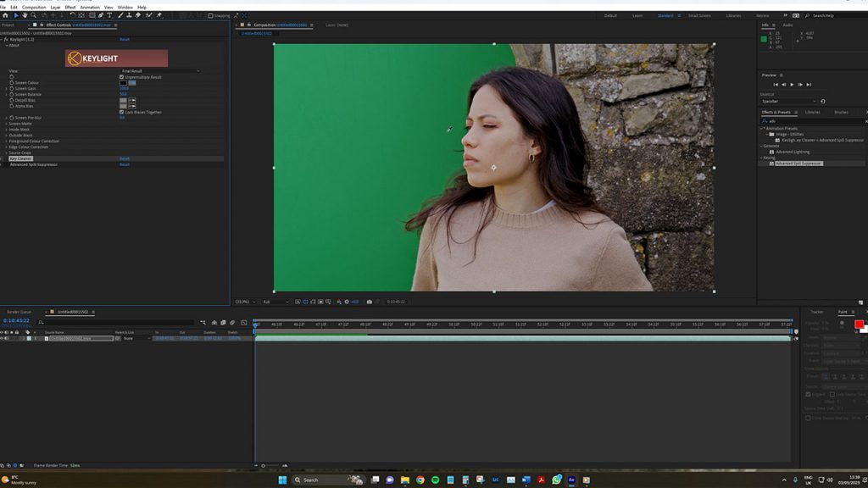The height and width of the screenshot is (488, 868).
Task: Click Alpha Bias eyedropper icon
Action: [x=132, y=106]
